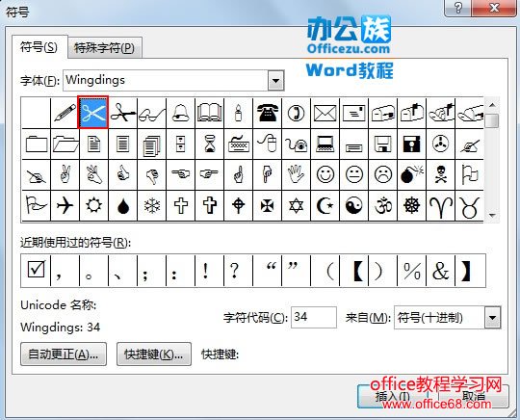Insert recent checked box symbol
520x420 pixels.
coord(37,271)
